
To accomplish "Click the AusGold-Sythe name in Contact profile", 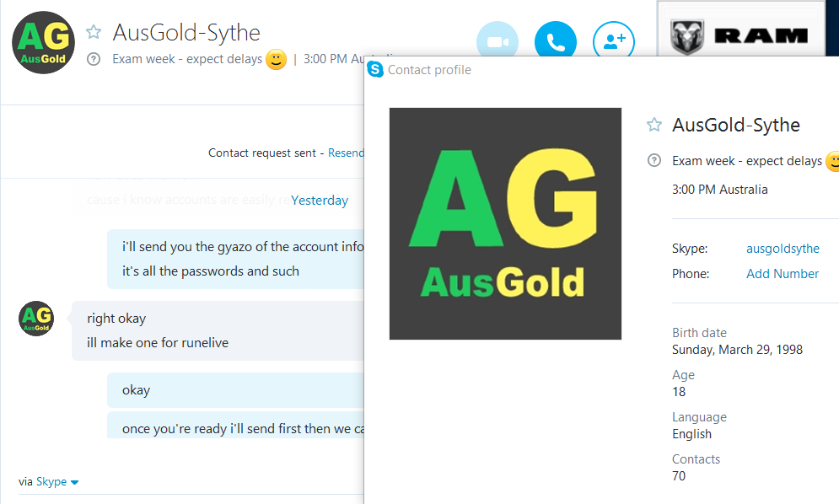I will pyautogui.click(x=736, y=125).
